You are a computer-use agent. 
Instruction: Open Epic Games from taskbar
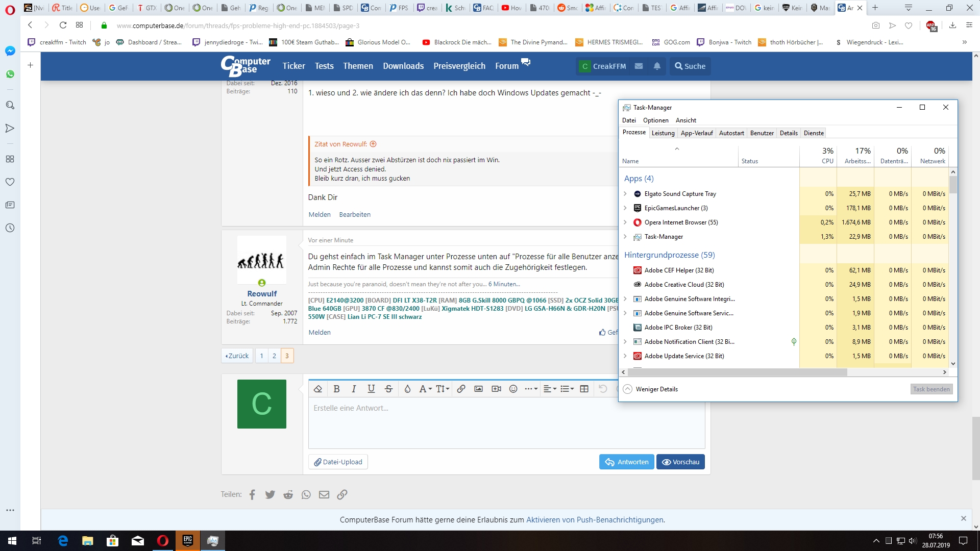pos(187,541)
